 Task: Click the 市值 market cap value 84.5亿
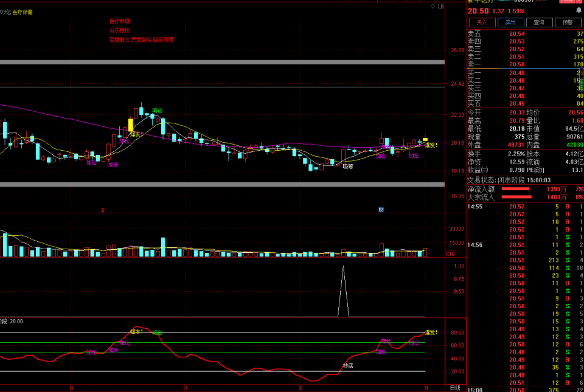pos(574,129)
